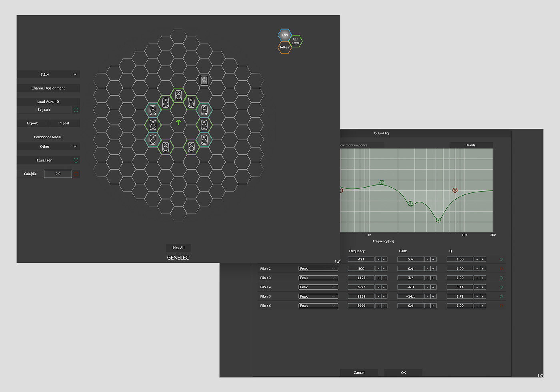
Task: Click OK in the Output EQ dialog
Action: pyautogui.click(x=403, y=372)
